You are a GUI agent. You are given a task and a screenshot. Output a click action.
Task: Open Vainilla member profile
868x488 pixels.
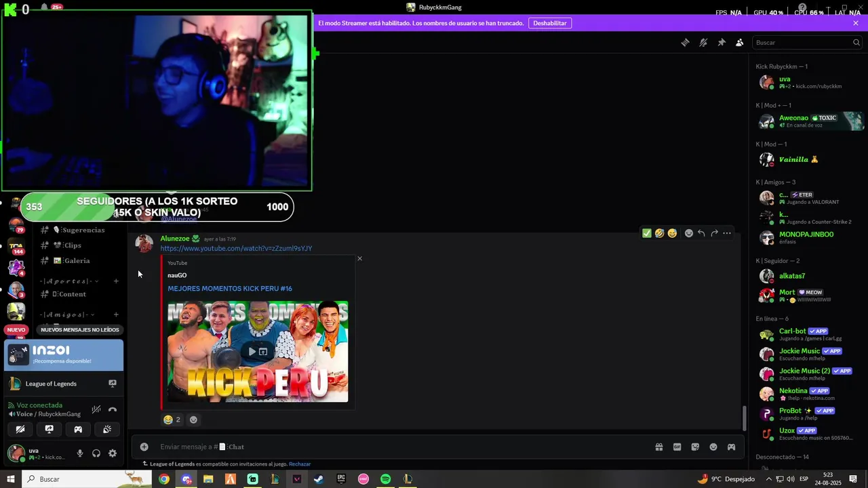click(x=810, y=160)
